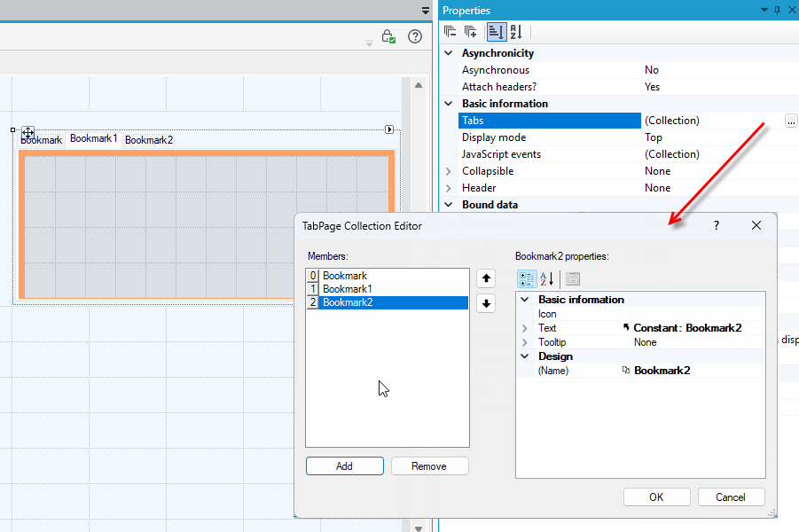Click the ellipsis button for Tabs collection
The width and height of the screenshot is (799, 532).
click(x=791, y=121)
